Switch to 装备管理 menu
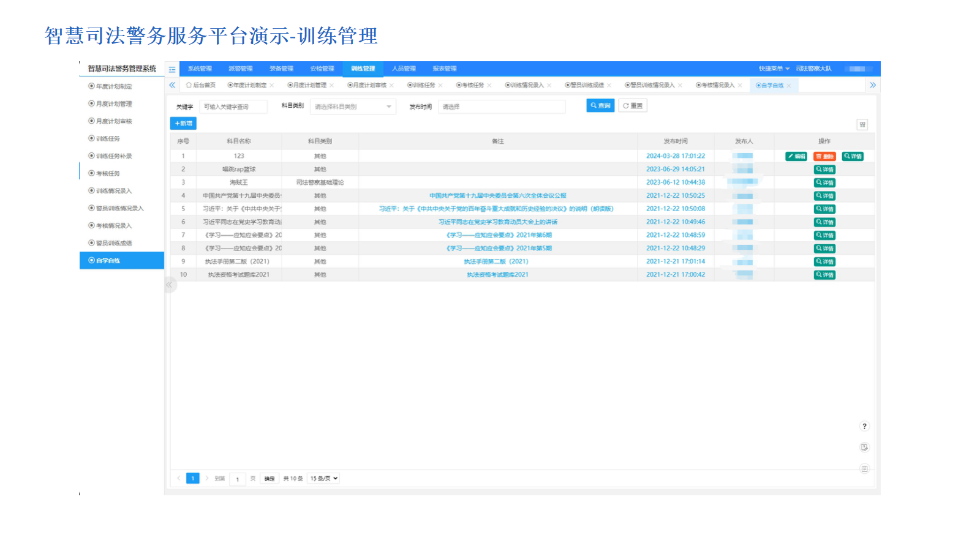980x551 pixels. pyautogui.click(x=281, y=69)
